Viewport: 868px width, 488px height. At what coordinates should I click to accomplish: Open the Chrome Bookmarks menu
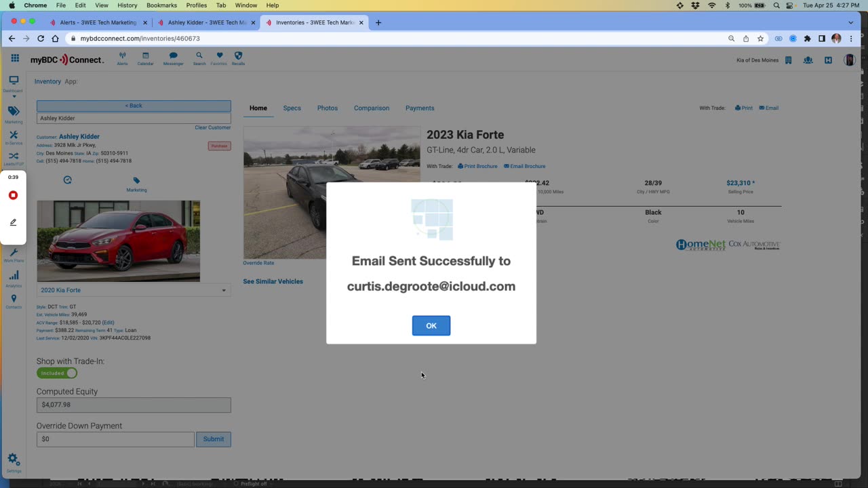161,5
